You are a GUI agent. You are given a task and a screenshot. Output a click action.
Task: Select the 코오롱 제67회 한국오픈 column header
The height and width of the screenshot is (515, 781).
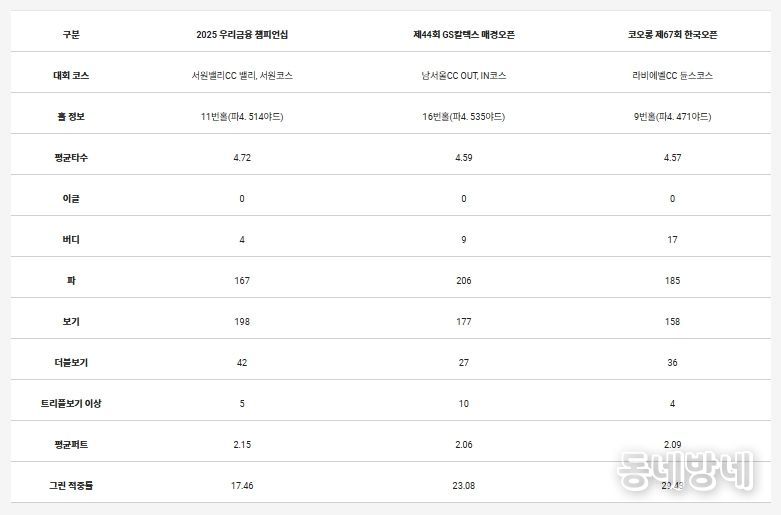pyautogui.click(x=672, y=34)
